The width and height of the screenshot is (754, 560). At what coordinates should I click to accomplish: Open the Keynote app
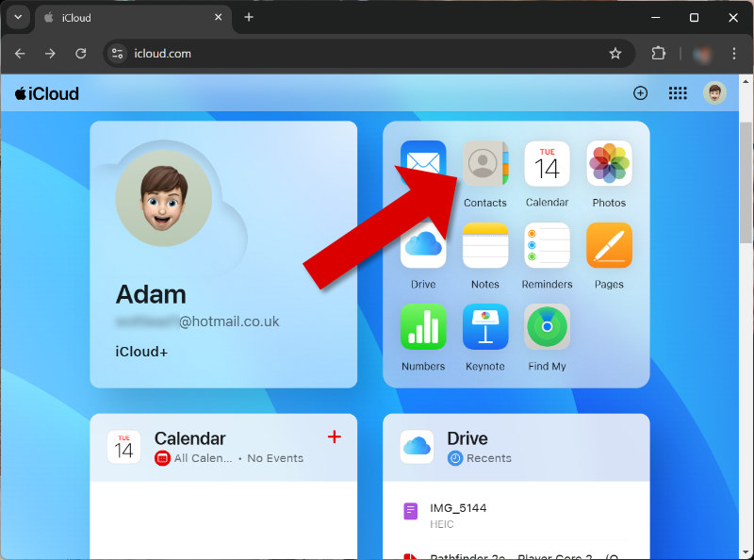485,326
